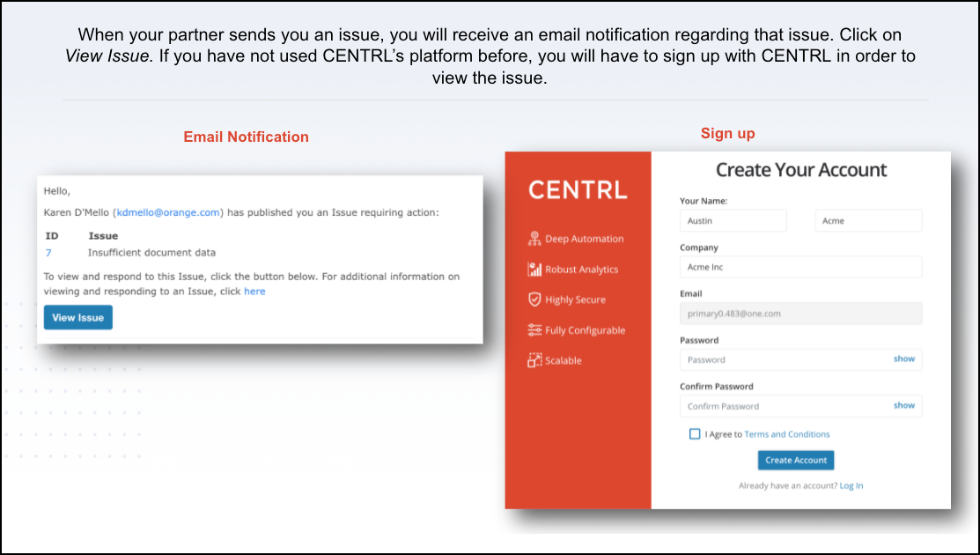This screenshot has height=555, width=980.
Task: Click the Email field primary0.483@one.com
Action: coord(800,314)
